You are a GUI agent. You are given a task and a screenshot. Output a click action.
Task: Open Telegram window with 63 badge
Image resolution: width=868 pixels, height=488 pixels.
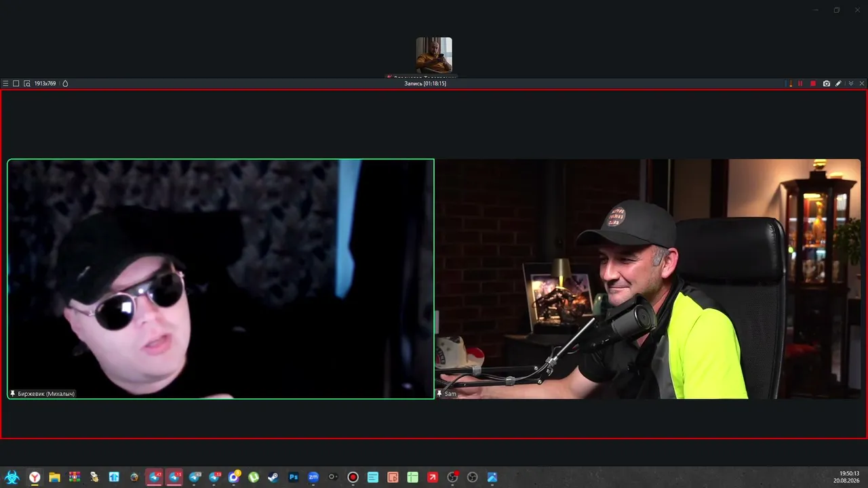tap(195, 477)
